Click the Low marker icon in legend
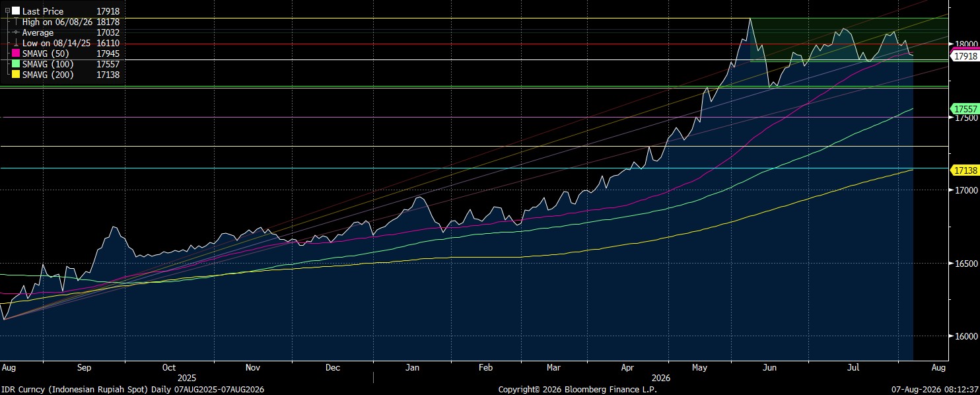 pos(16,43)
